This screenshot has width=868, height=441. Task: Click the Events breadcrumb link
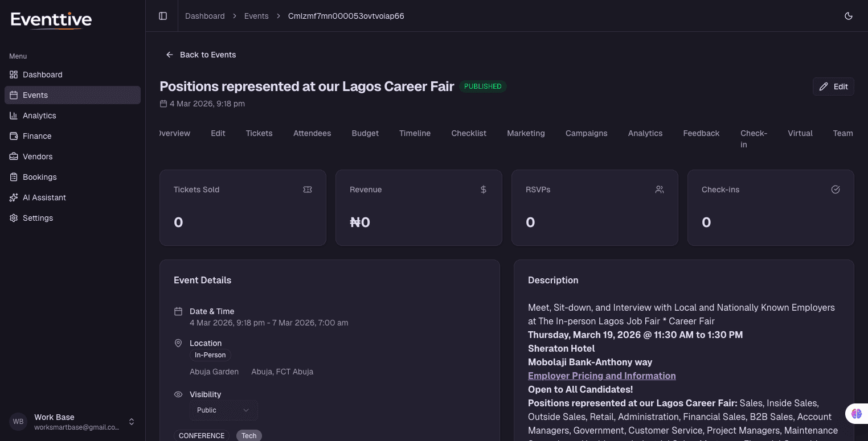pyautogui.click(x=256, y=16)
